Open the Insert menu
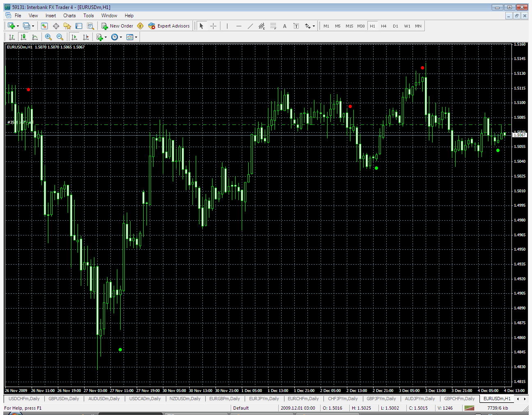The image size is (532, 415). pyautogui.click(x=51, y=16)
